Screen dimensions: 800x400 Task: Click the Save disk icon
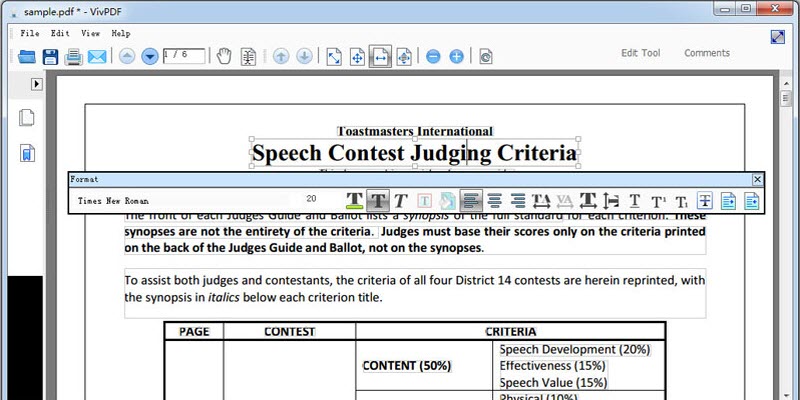click(50, 56)
